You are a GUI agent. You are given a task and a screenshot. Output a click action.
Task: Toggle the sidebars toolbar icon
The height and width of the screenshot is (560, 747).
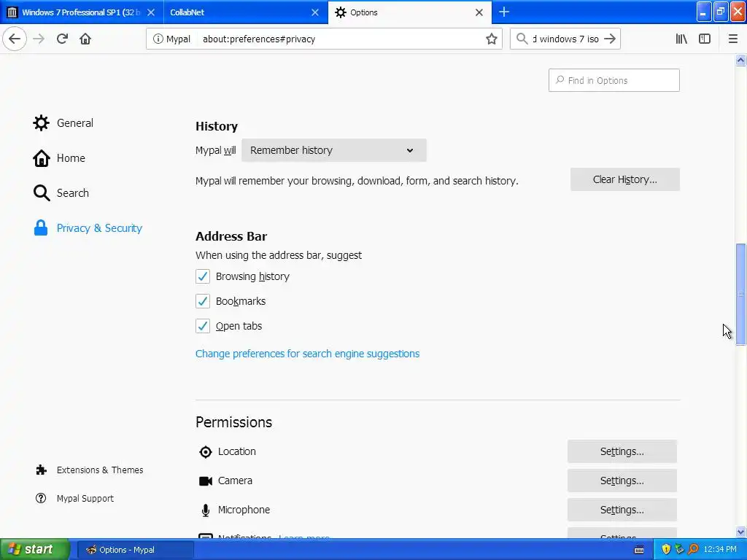coord(705,39)
